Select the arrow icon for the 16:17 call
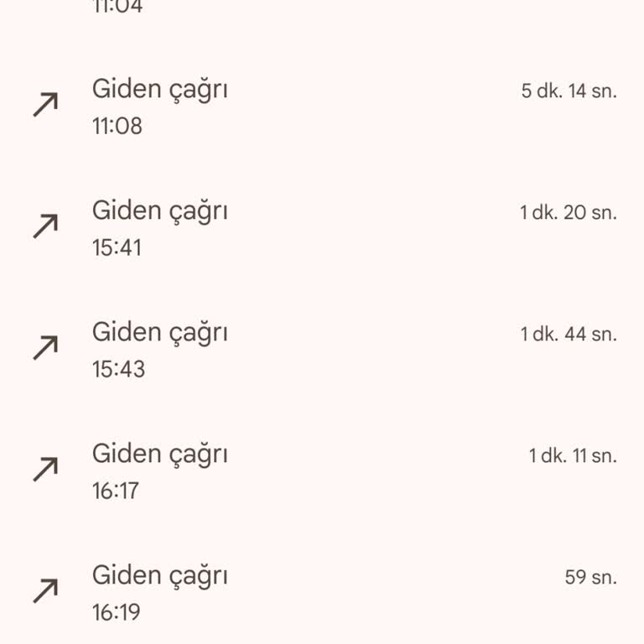 tap(45, 470)
